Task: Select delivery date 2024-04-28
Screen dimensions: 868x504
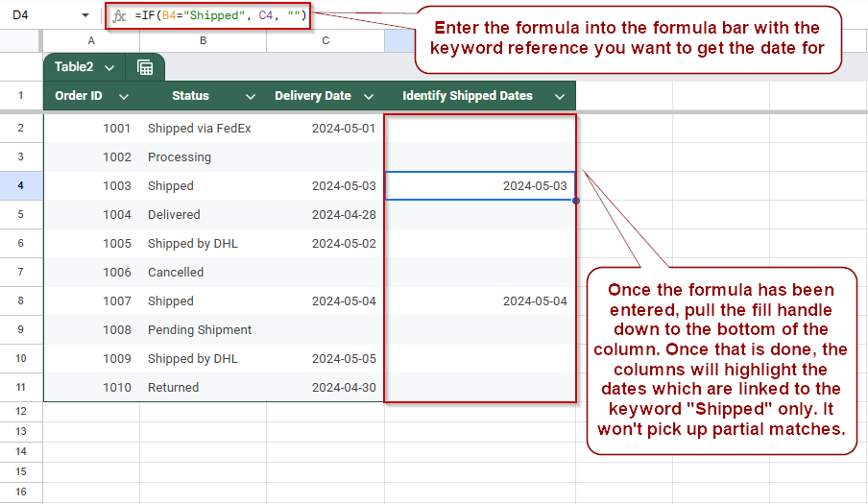Action: 325,215
